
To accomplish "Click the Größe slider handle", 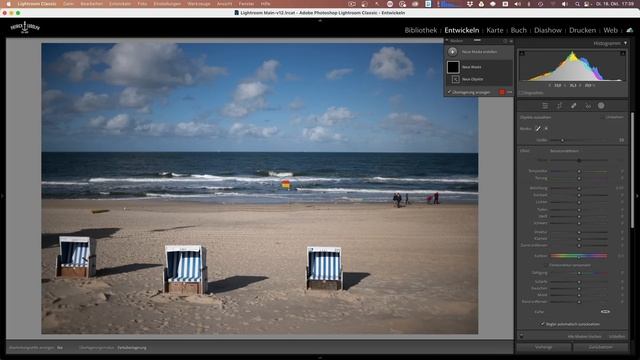I will click(x=562, y=140).
